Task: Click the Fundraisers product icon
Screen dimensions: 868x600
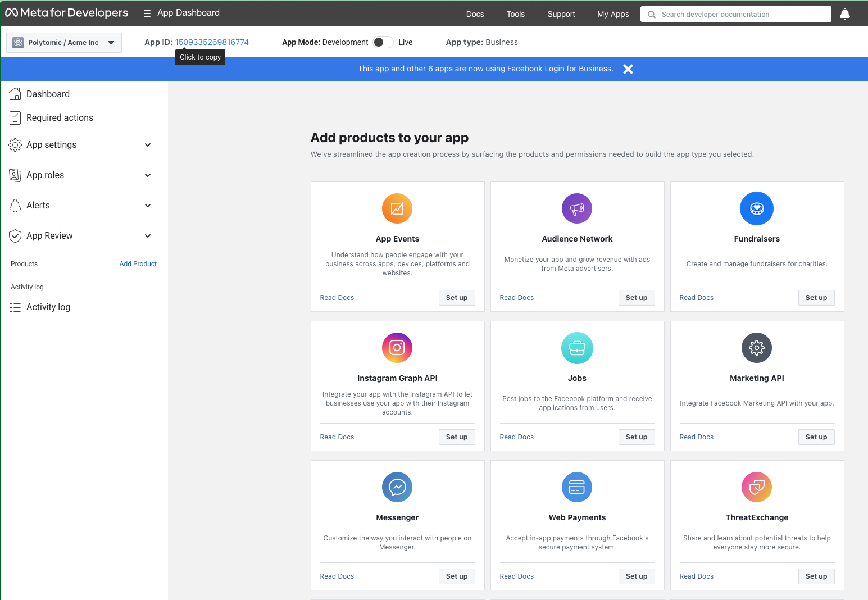Action: point(757,208)
